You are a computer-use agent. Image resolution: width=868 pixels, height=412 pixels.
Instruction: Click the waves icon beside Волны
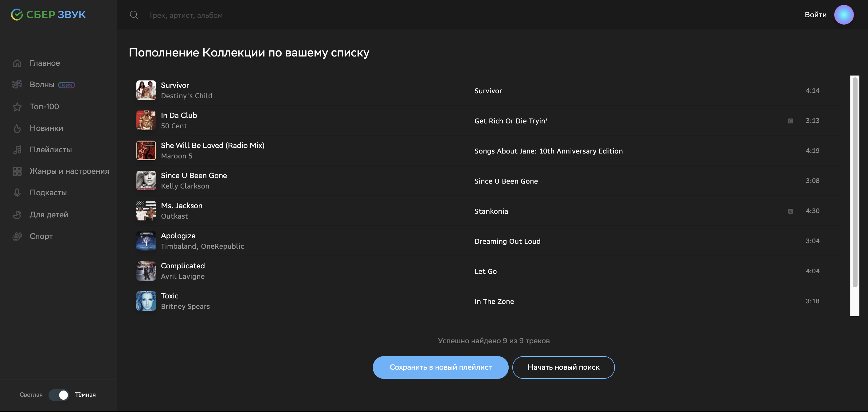click(x=17, y=84)
